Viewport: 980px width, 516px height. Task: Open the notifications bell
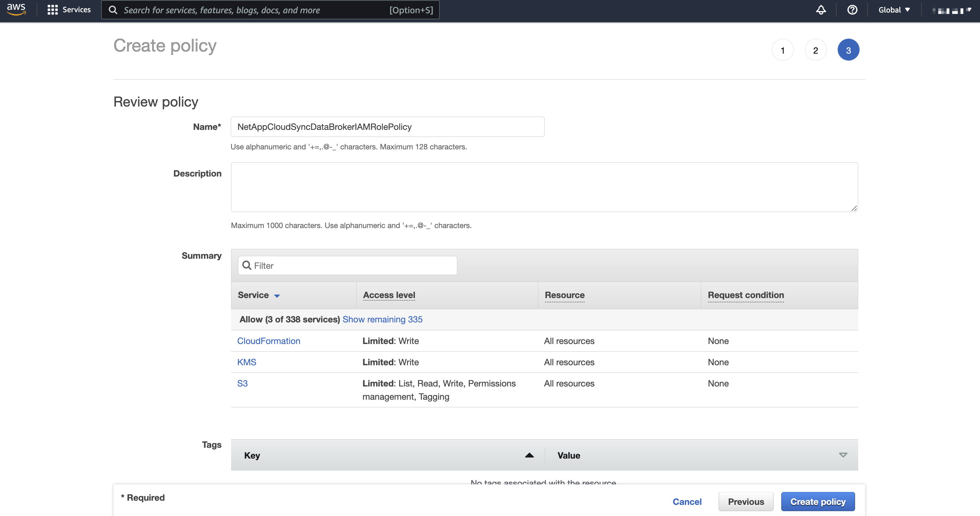pyautogui.click(x=821, y=10)
